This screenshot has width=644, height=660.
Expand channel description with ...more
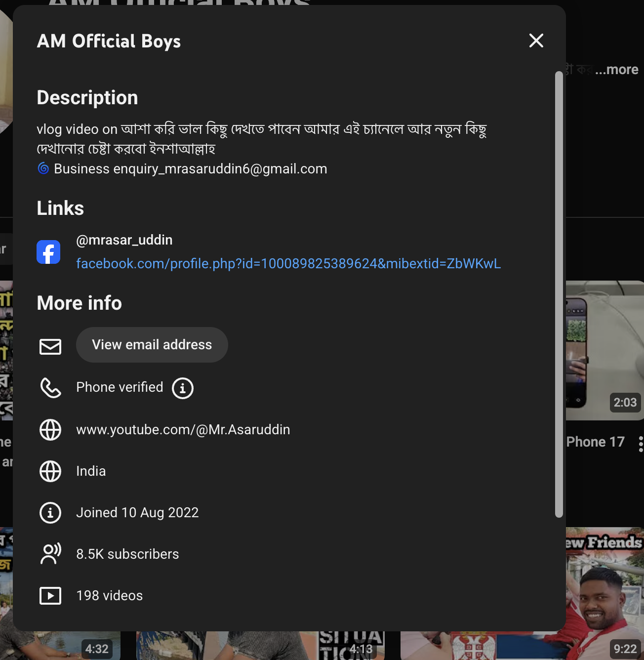(616, 70)
